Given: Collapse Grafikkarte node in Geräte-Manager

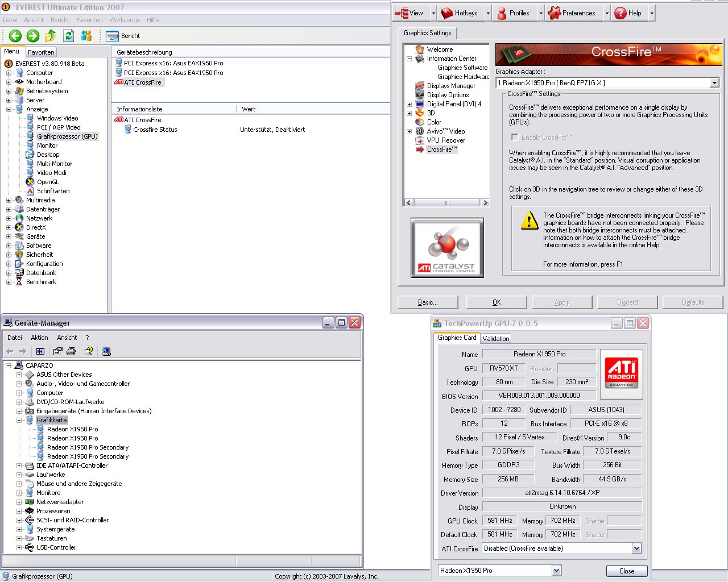Looking at the screenshot, I should click(19, 420).
